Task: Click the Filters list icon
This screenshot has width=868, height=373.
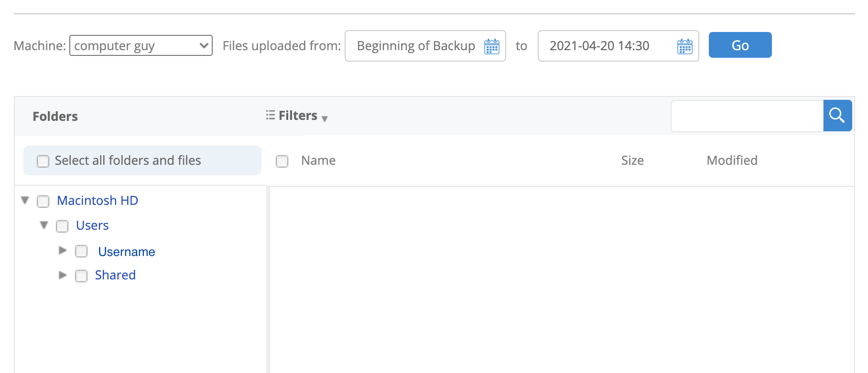Action: [x=271, y=115]
